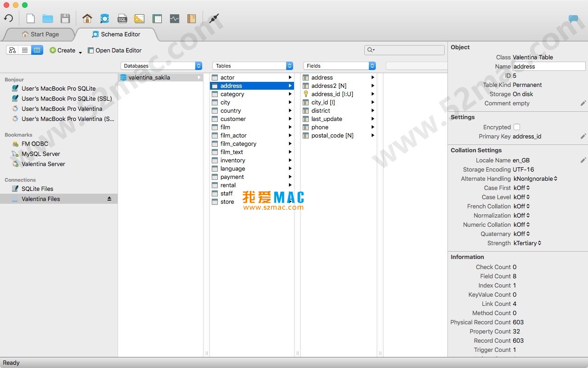Click the save diskette icon
This screenshot has height=368, width=588.
click(x=65, y=18)
